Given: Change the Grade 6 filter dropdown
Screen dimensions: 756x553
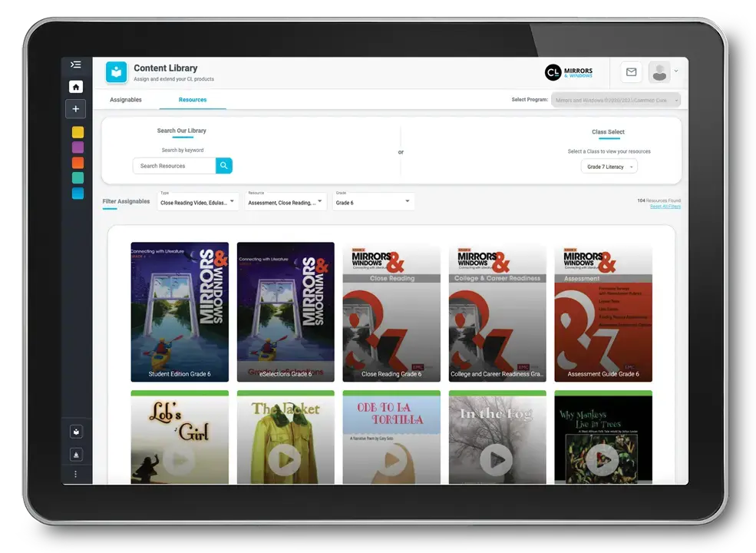Looking at the screenshot, I should [373, 201].
